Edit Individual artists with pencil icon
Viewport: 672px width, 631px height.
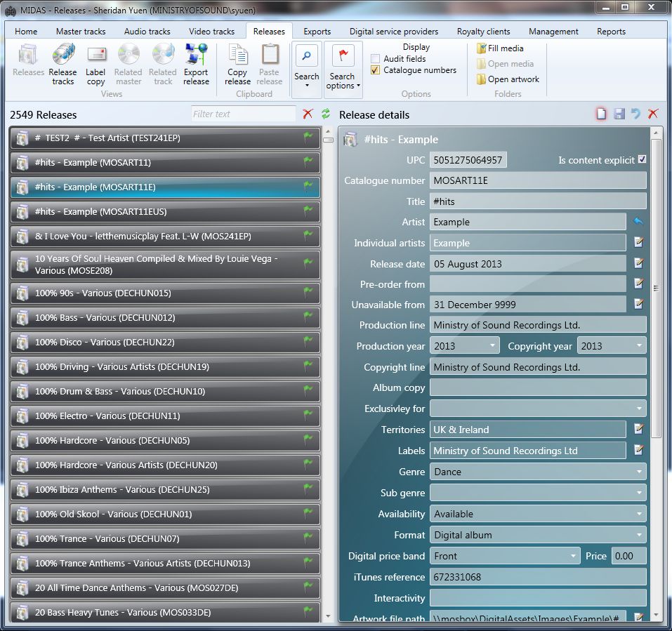coord(638,242)
